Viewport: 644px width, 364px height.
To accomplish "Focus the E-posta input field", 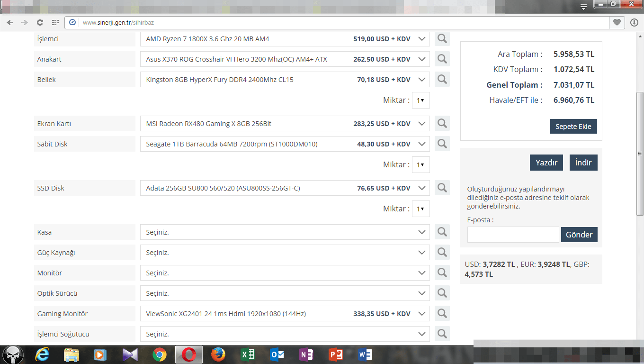I will pyautogui.click(x=513, y=235).
